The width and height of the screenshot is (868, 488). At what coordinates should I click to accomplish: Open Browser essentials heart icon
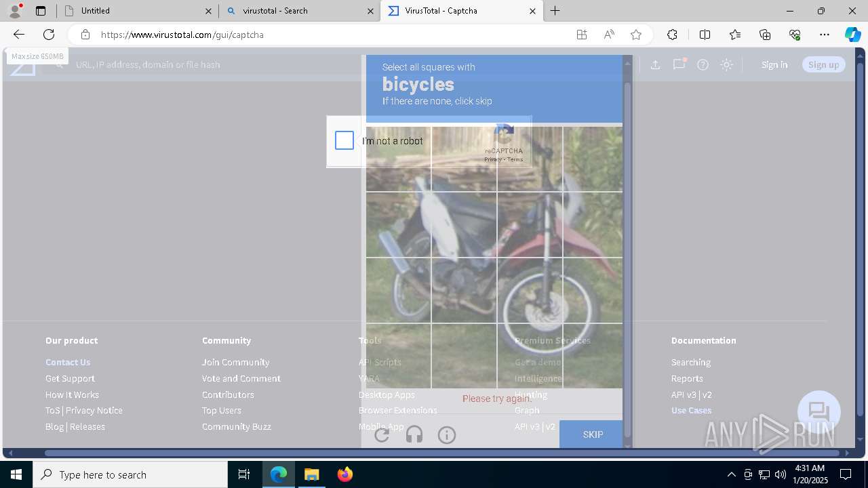795,35
